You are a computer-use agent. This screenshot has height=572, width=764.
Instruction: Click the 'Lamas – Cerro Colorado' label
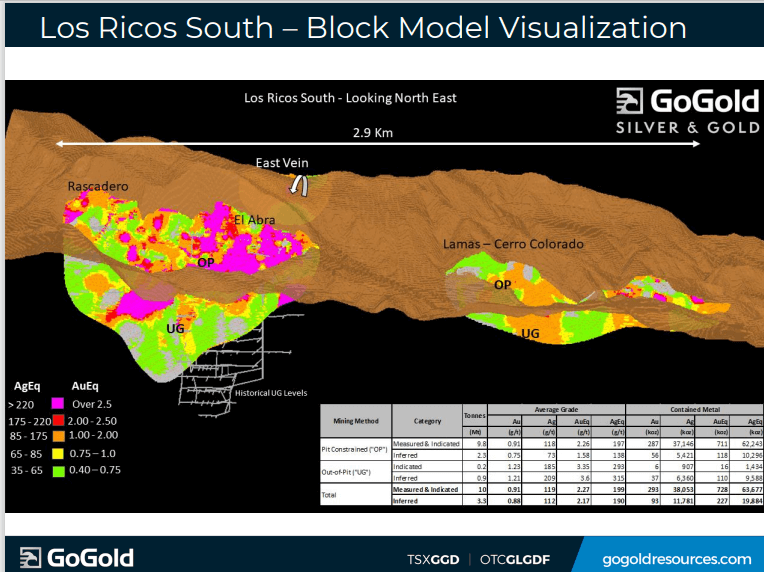(x=513, y=244)
